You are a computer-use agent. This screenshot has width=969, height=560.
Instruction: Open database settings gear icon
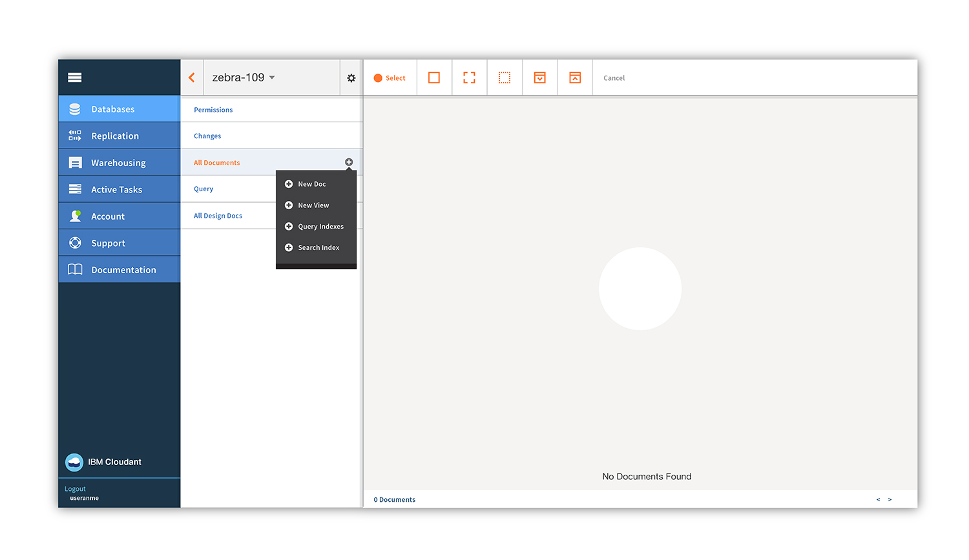pyautogui.click(x=351, y=78)
